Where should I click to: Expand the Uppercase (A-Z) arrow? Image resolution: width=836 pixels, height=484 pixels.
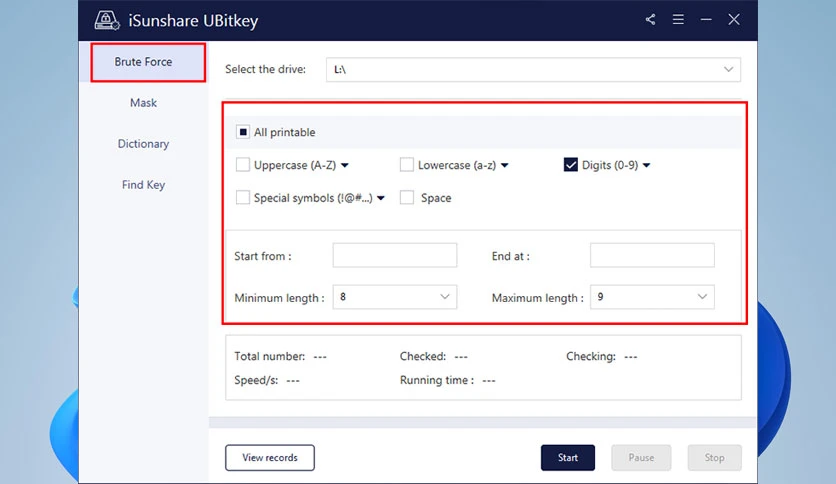pos(344,165)
